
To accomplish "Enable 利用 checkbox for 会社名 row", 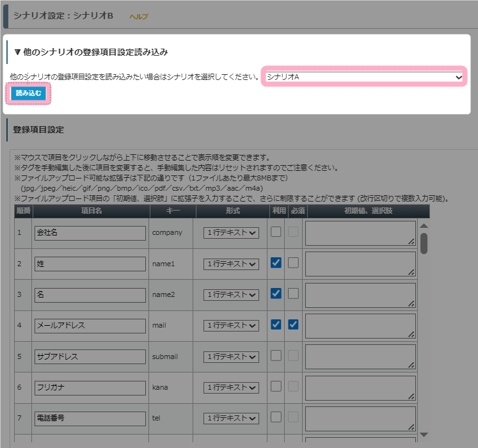I will (x=276, y=232).
